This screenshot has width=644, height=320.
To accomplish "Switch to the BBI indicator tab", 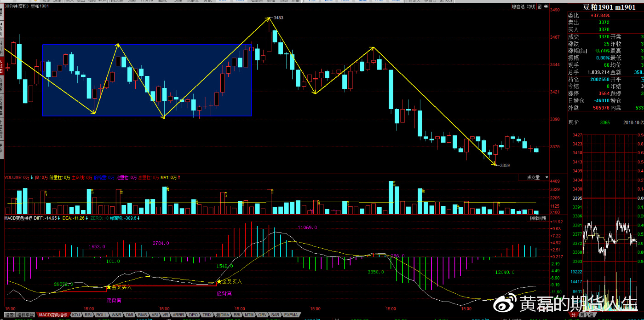I will (237, 315).
